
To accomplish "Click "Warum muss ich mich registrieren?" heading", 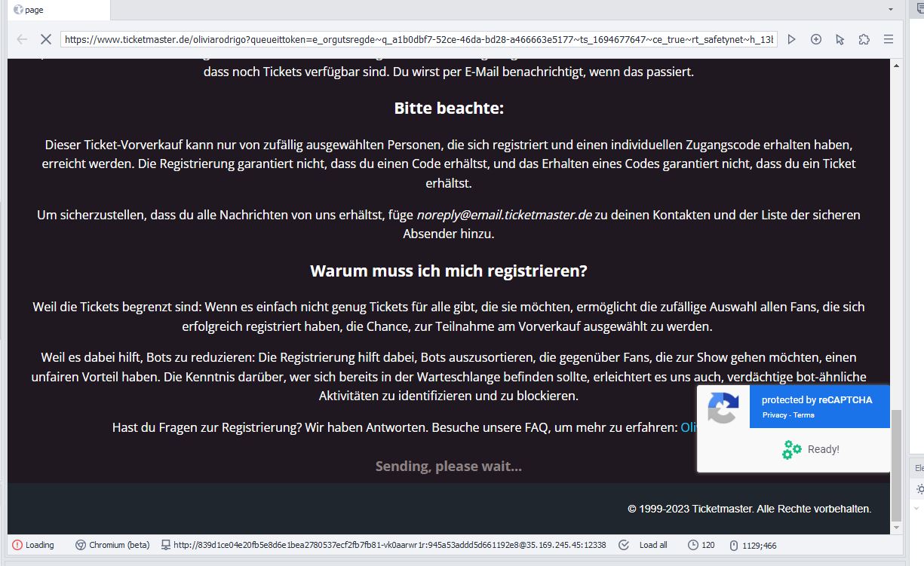I will tap(449, 271).
